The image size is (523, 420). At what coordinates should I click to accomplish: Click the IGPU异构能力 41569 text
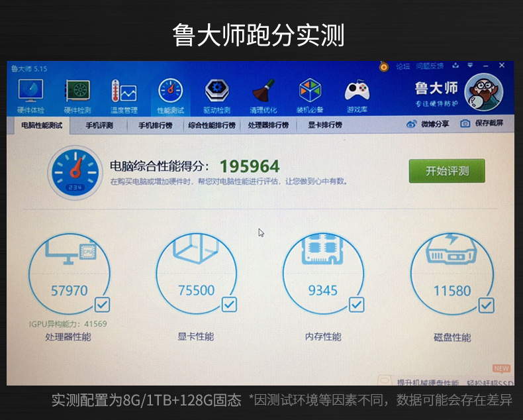68,324
